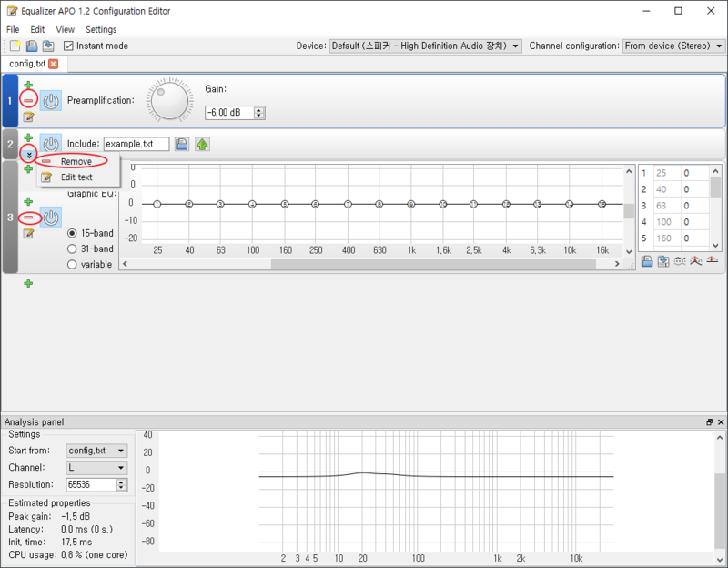The width and height of the screenshot is (728, 568).
Task: Add filter with plus icon below row 3
Action: (x=28, y=283)
